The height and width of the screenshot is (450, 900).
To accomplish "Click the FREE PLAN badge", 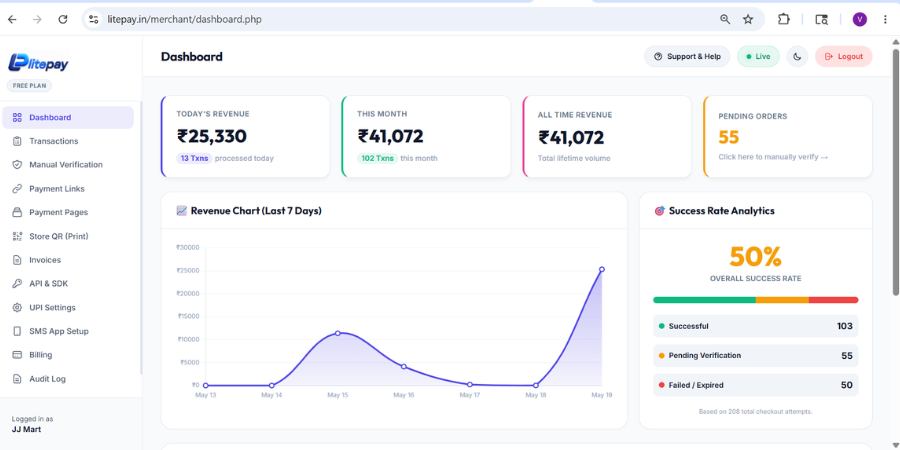I will coord(29,86).
